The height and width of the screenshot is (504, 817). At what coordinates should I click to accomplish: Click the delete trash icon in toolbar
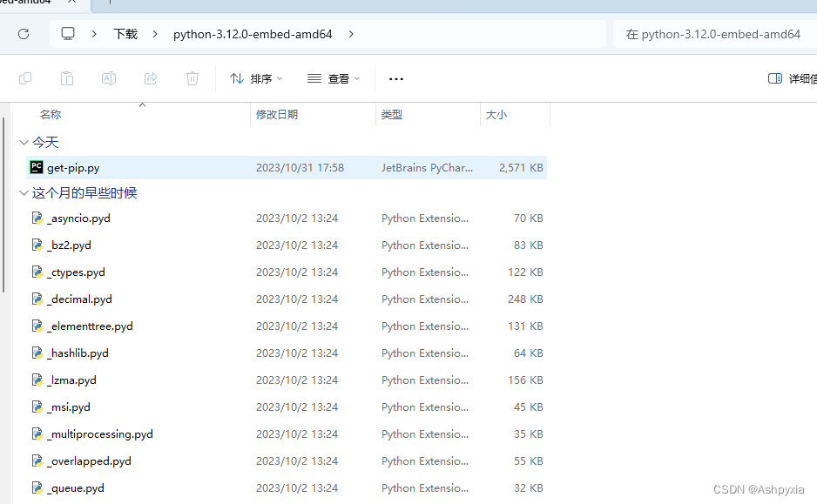point(192,78)
